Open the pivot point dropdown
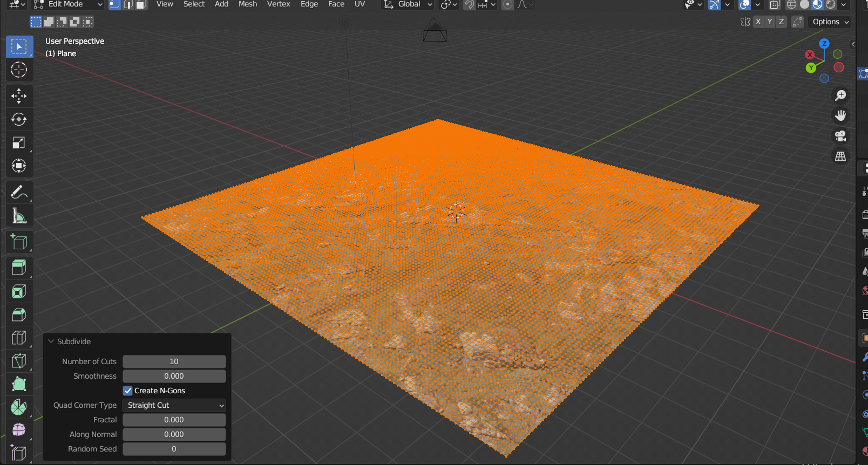868x465 pixels. (x=450, y=4)
